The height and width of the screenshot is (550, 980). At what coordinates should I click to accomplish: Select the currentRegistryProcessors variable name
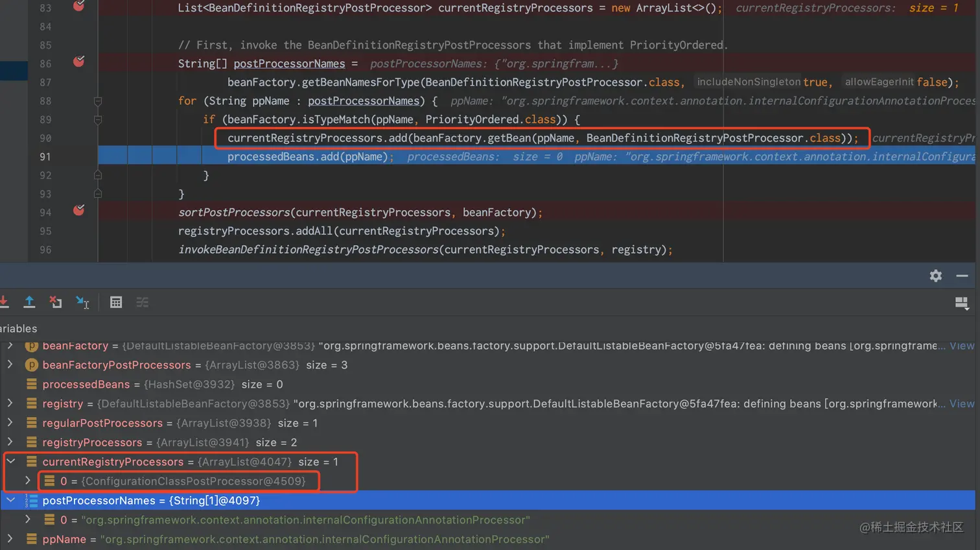113,462
